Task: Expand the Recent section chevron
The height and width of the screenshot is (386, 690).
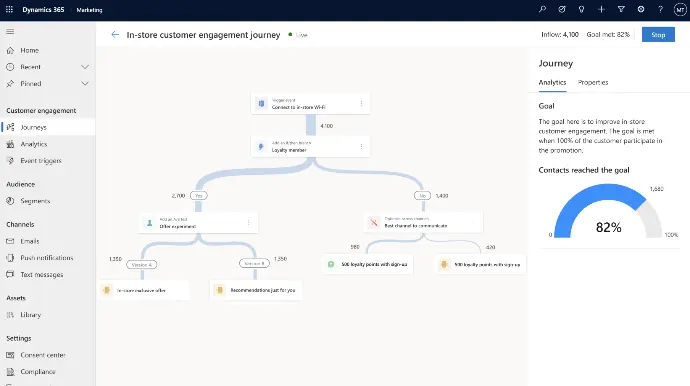Action: click(85, 67)
